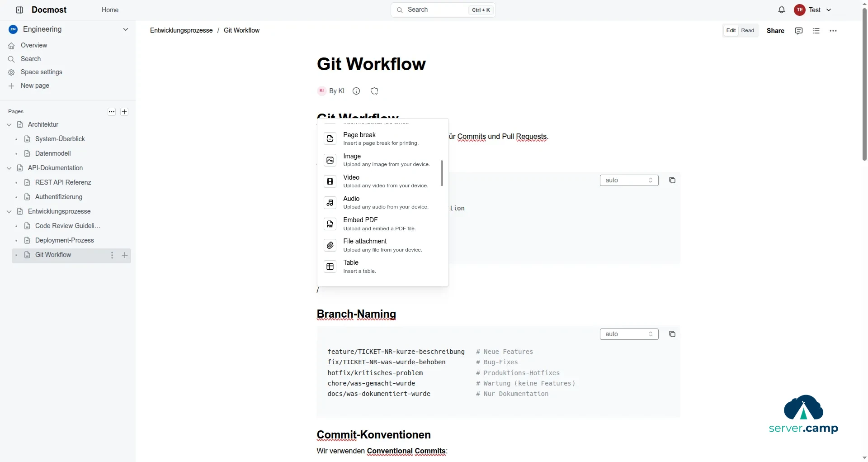Create a New page from sidebar
This screenshot has width=868, height=462.
point(35,86)
